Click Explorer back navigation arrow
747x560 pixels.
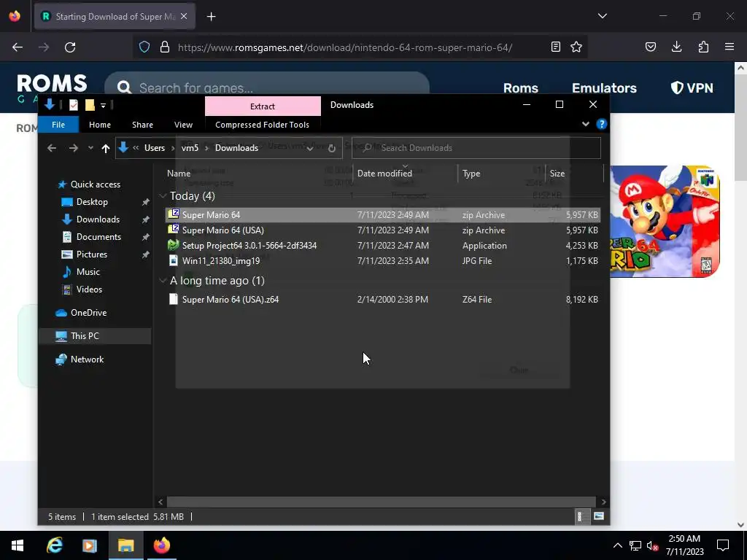click(52, 148)
